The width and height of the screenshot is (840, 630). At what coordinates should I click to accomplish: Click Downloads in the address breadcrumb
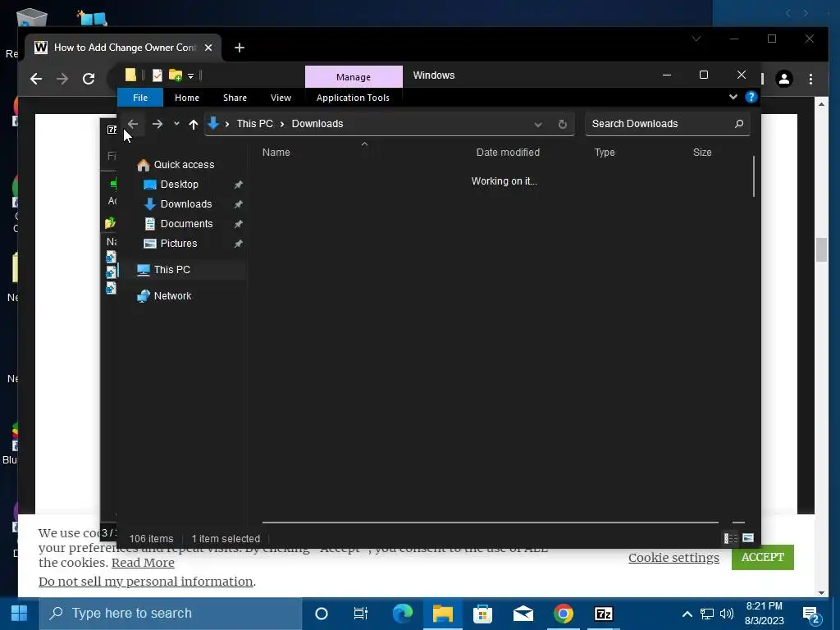click(317, 124)
